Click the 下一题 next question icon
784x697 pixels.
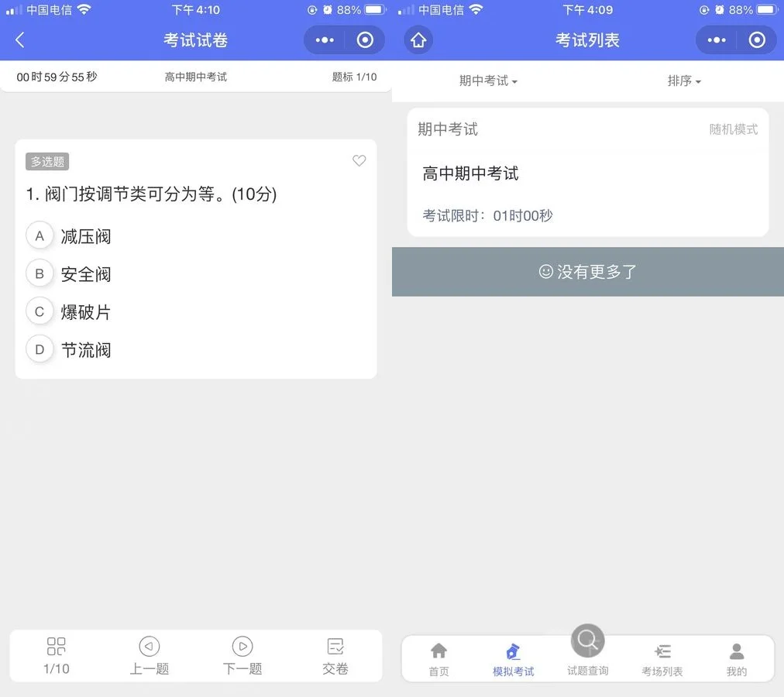[x=242, y=646]
